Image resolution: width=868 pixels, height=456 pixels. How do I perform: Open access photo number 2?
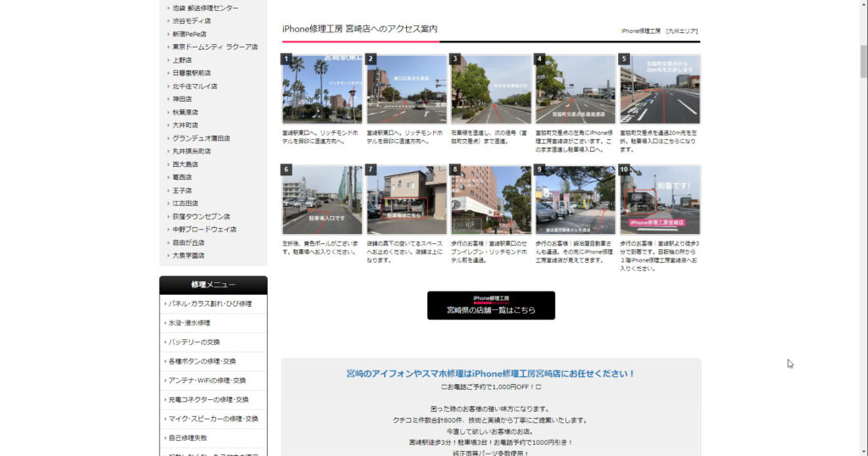click(406, 88)
